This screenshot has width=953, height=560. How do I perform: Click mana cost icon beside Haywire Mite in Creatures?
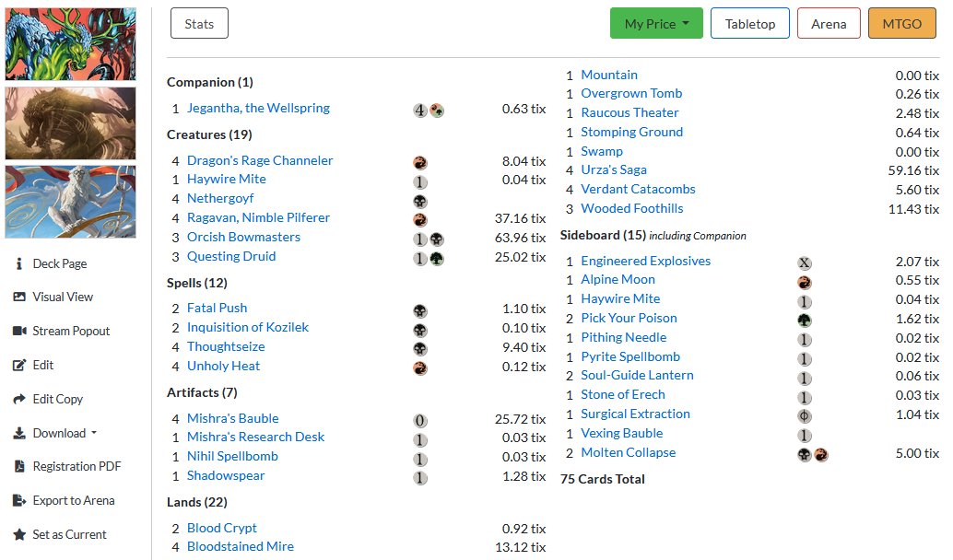(420, 181)
